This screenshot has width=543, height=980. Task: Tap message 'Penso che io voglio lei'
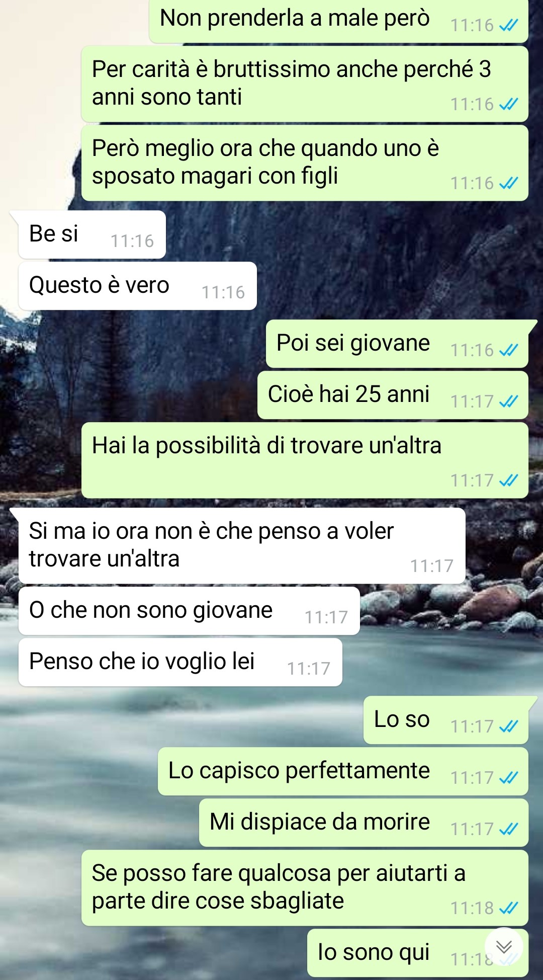(x=180, y=662)
